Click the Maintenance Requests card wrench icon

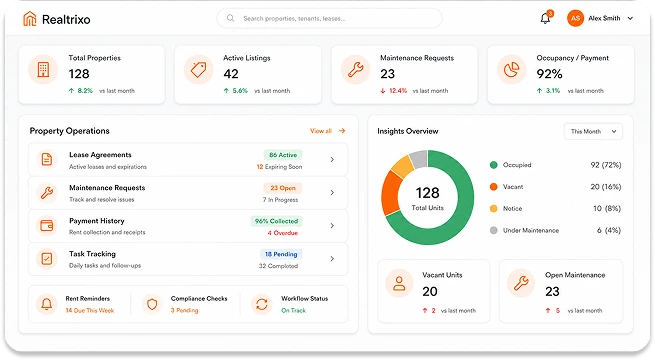tap(355, 69)
